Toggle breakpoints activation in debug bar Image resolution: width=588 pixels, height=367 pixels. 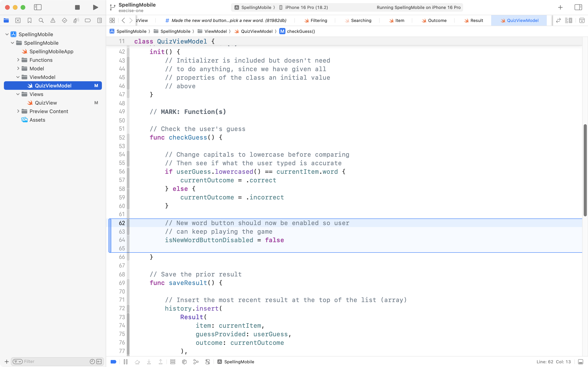pyautogui.click(x=113, y=362)
